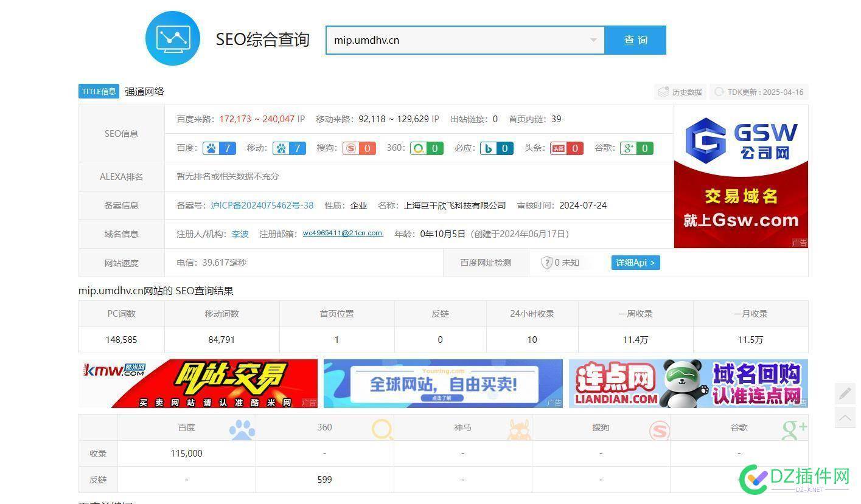Click the 搜狗 icon in table header
The image size is (861, 504).
tap(660, 430)
